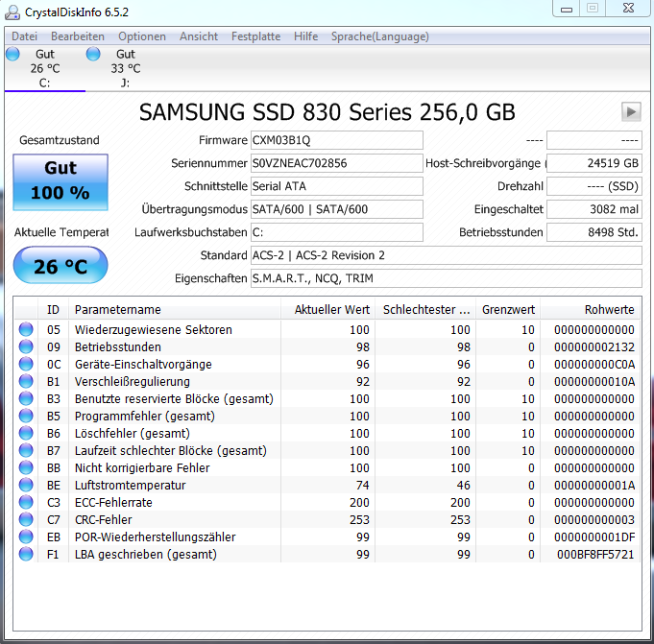The height and width of the screenshot is (644, 654).
Task: Click status icon of Wiederzugewiesene Sektoren row
Action: coord(26,329)
